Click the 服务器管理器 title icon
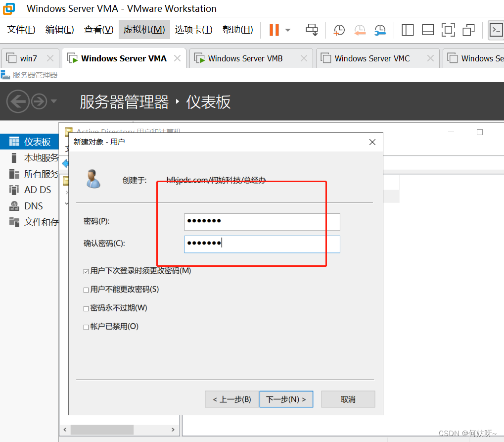The image size is (504, 442). [x=5, y=75]
